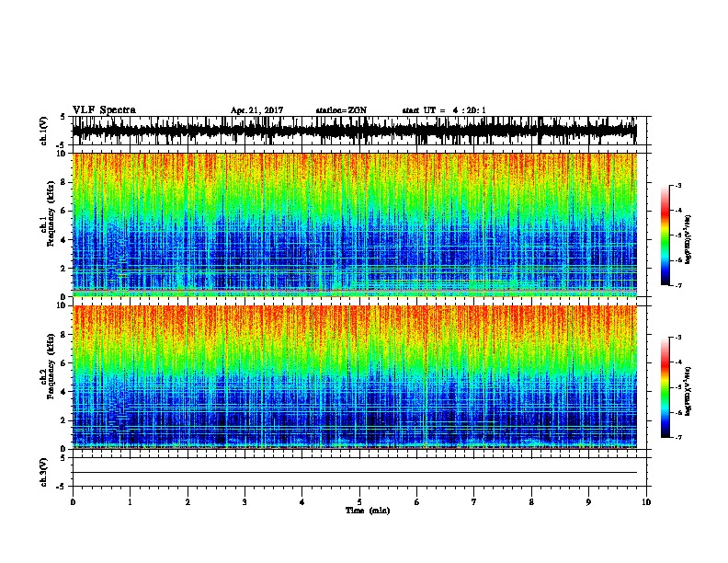The image size is (728, 563).
Task: Click the "2" tick on ch.1 frequency axis
Action: pos(63,268)
